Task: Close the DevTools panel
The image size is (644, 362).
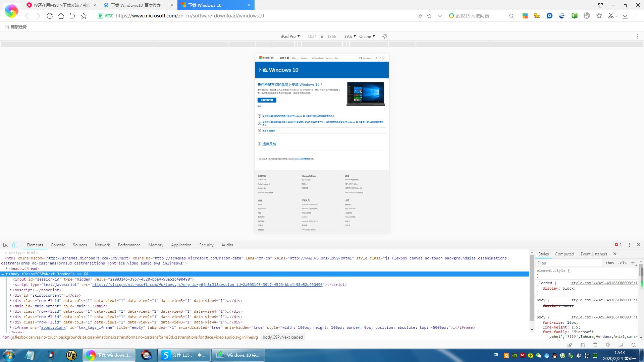Action: pos(639,245)
